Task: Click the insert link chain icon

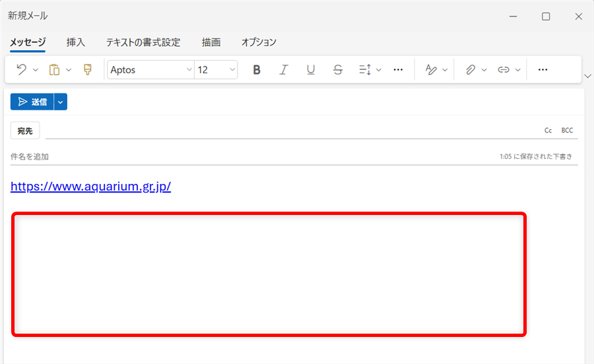Action: [x=504, y=69]
